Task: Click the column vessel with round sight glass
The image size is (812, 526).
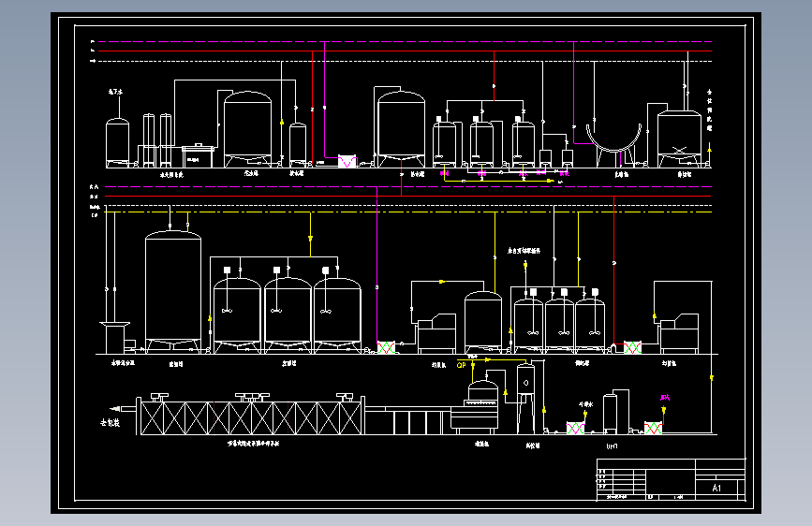Action: pyautogui.click(x=525, y=398)
